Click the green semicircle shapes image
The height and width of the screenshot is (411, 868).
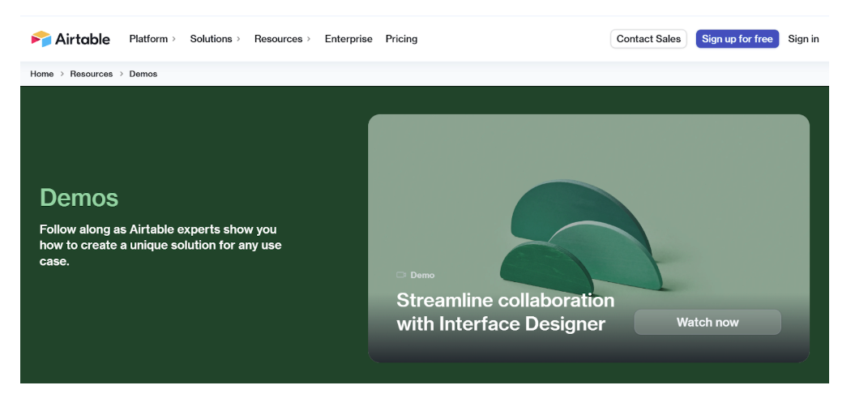pos(584,235)
